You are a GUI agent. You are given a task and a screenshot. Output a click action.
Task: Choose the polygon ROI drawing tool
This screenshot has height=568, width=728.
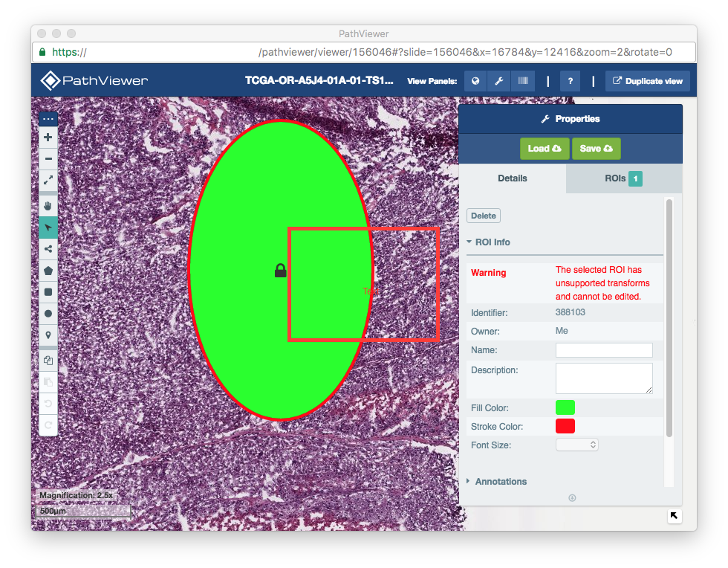click(48, 271)
